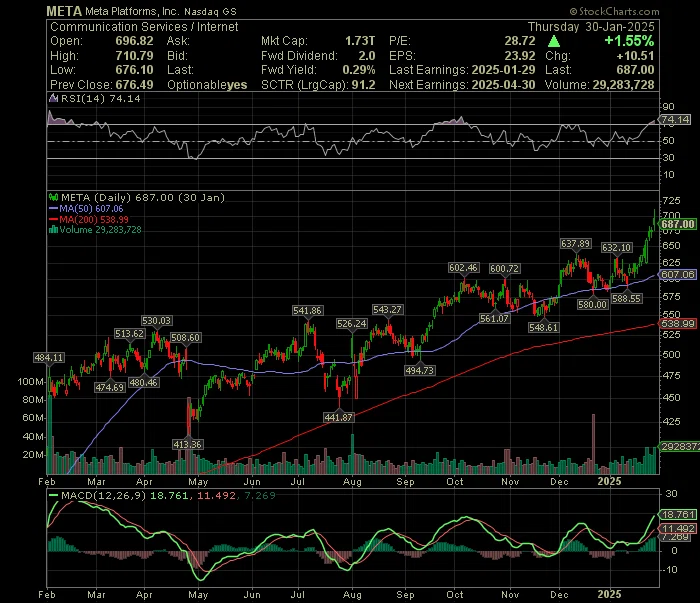Click the 480.46 low price label
This screenshot has height=603, width=700.
(x=144, y=383)
